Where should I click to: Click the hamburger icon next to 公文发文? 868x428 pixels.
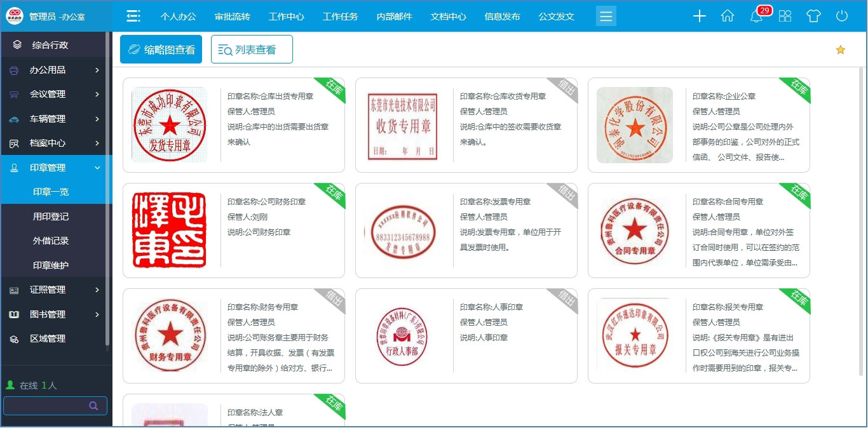tap(606, 16)
